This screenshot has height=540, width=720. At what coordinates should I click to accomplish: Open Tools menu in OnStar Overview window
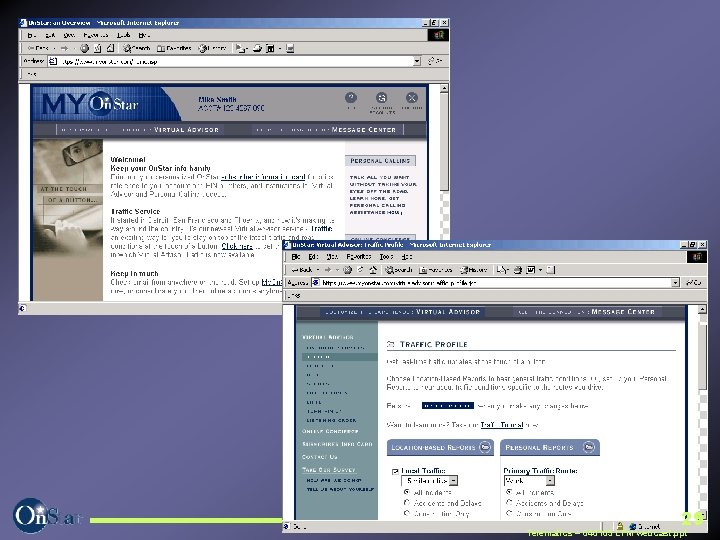pos(124,35)
